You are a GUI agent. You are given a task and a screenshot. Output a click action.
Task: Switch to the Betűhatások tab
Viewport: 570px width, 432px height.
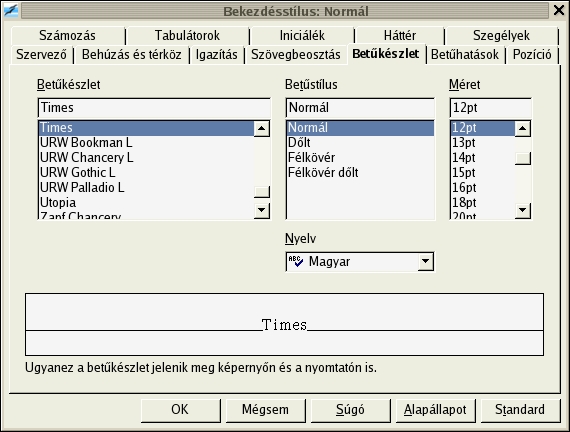[465, 55]
